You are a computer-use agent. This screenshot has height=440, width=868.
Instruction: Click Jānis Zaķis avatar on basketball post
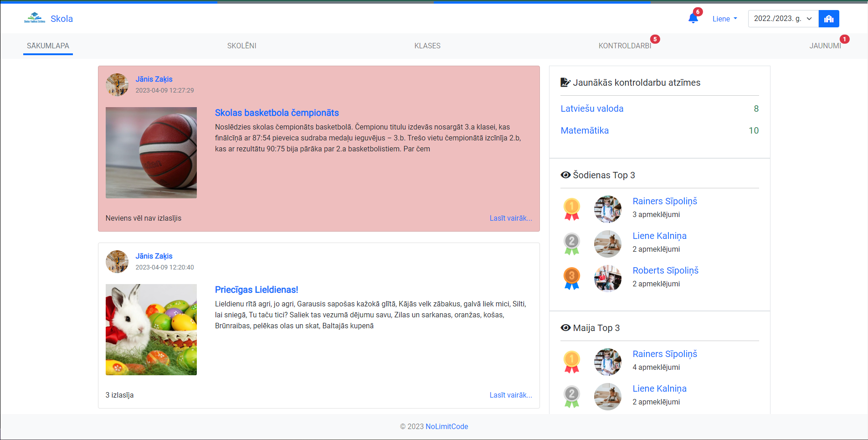click(x=117, y=85)
